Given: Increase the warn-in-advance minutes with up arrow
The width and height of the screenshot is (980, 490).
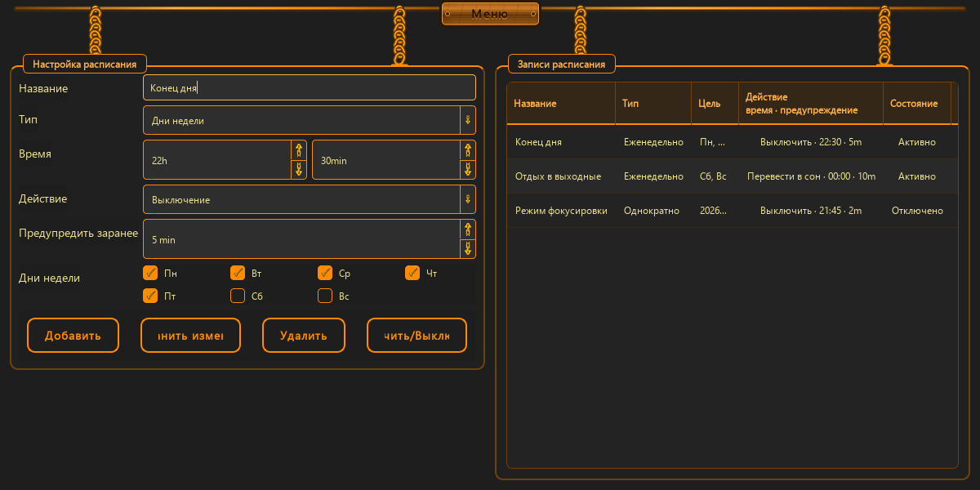Looking at the screenshot, I should coord(468,229).
